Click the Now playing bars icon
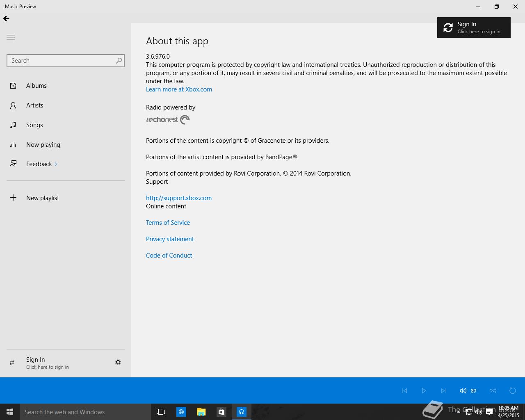 point(13,144)
